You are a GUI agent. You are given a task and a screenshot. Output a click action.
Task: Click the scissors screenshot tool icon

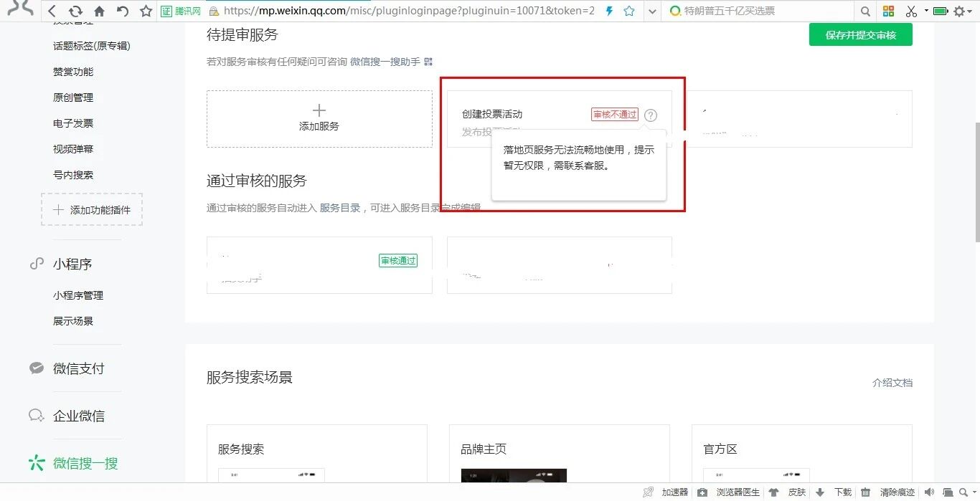[911, 11]
